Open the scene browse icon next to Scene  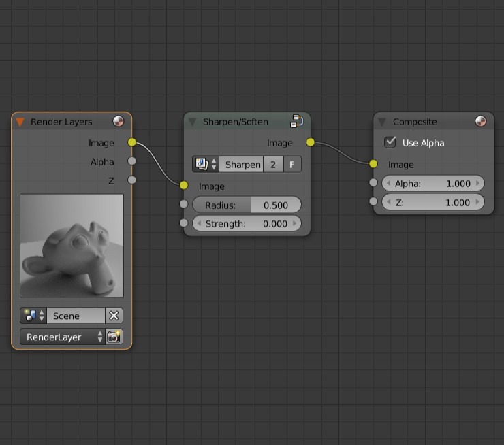pos(33,316)
